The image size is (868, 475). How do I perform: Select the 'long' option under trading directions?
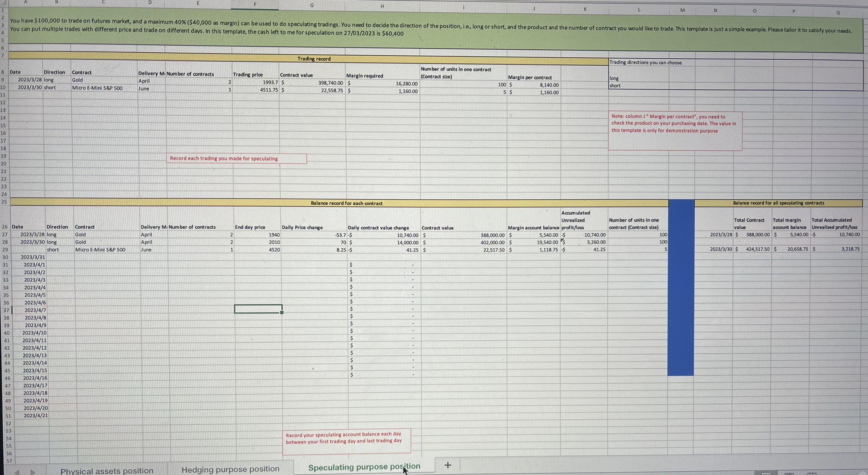tap(614, 78)
